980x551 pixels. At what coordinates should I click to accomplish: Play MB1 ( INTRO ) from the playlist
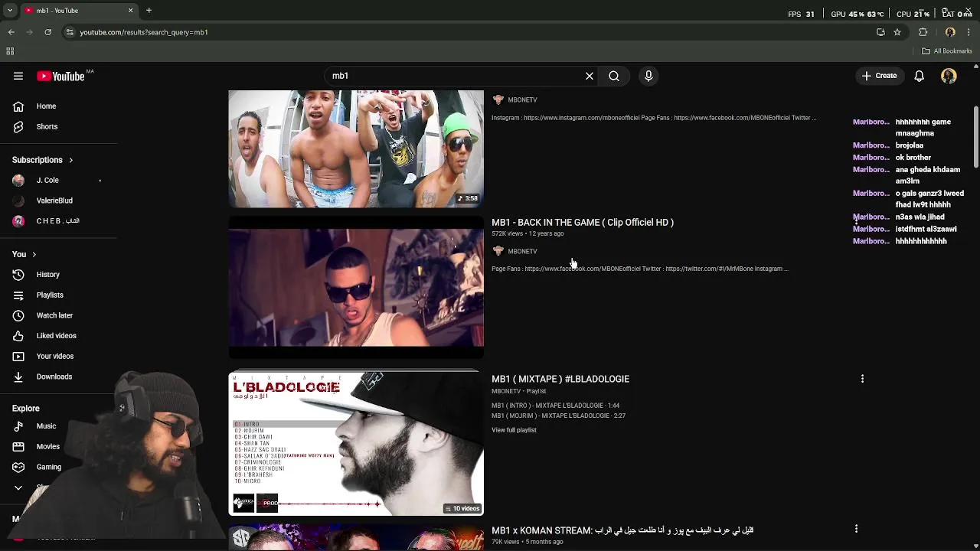tap(555, 406)
